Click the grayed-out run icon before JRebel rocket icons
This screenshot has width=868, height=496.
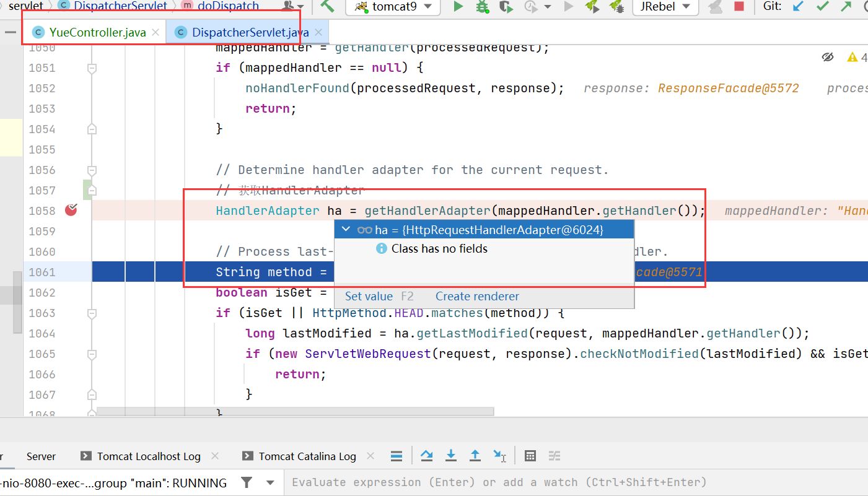pyautogui.click(x=568, y=6)
